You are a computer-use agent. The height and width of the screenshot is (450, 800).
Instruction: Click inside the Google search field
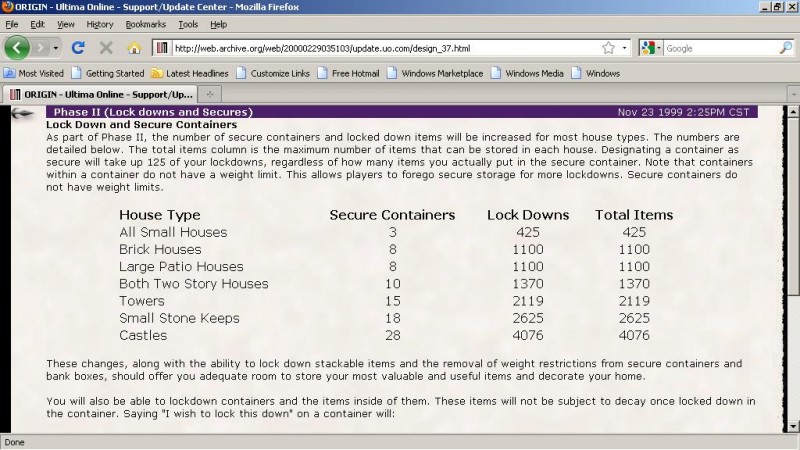pyautogui.click(x=721, y=48)
